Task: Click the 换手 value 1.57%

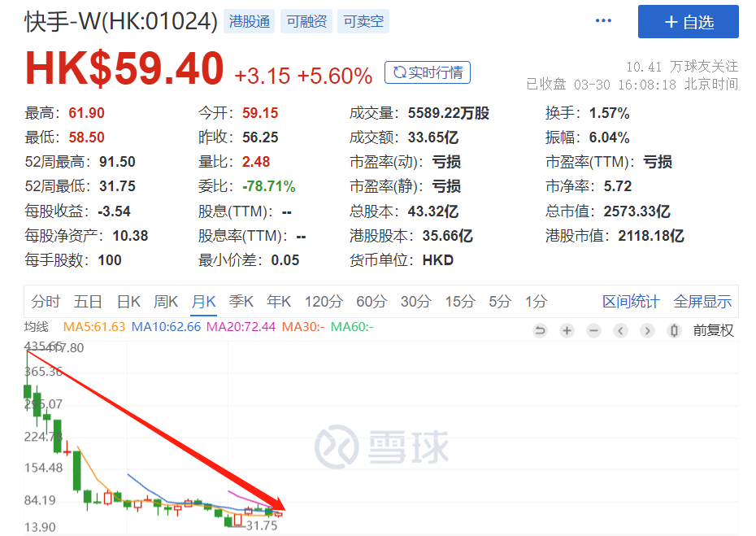Action: 609,113
